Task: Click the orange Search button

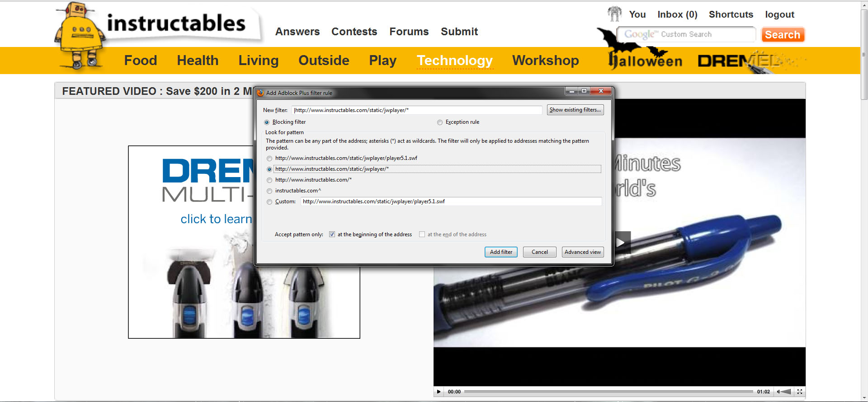Action: (783, 35)
